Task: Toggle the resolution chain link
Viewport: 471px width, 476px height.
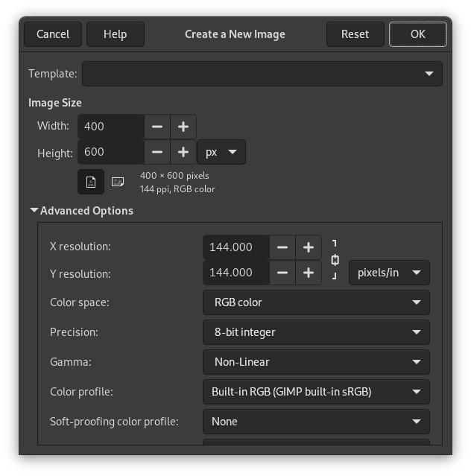Action: (x=335, y=260)
